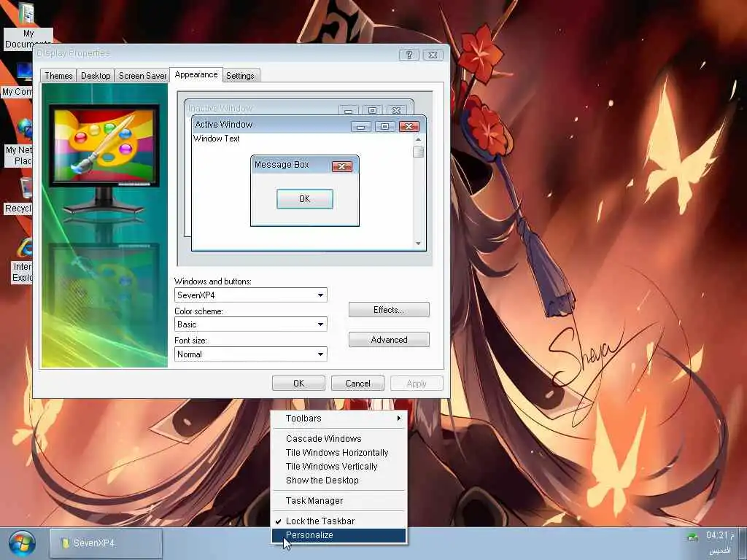Screen dimensions: 747x560
Task: Open the My Computer desktop icon
Action: click(19, 79)
